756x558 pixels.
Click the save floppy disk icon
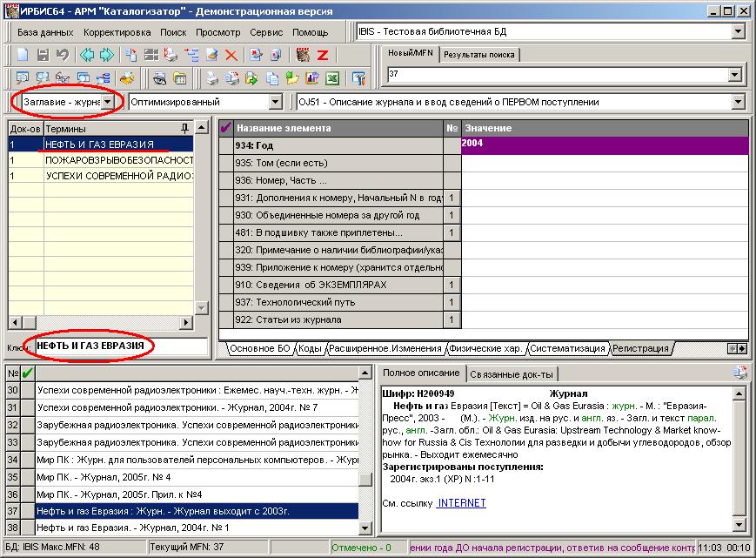43,55
